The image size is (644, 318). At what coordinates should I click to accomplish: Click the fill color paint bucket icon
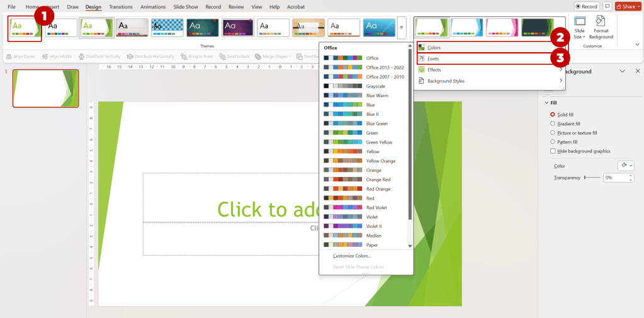pyautogui.click(x=623, y=166)
